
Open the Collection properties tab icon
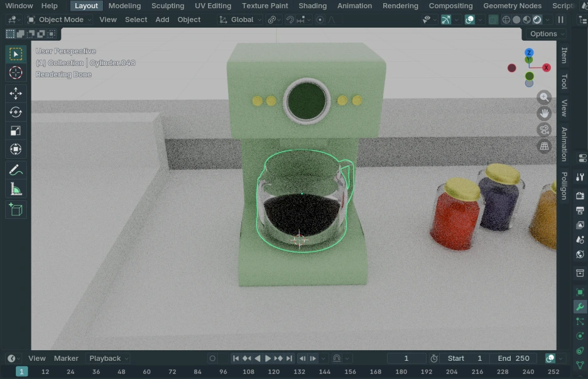point(580,273)
